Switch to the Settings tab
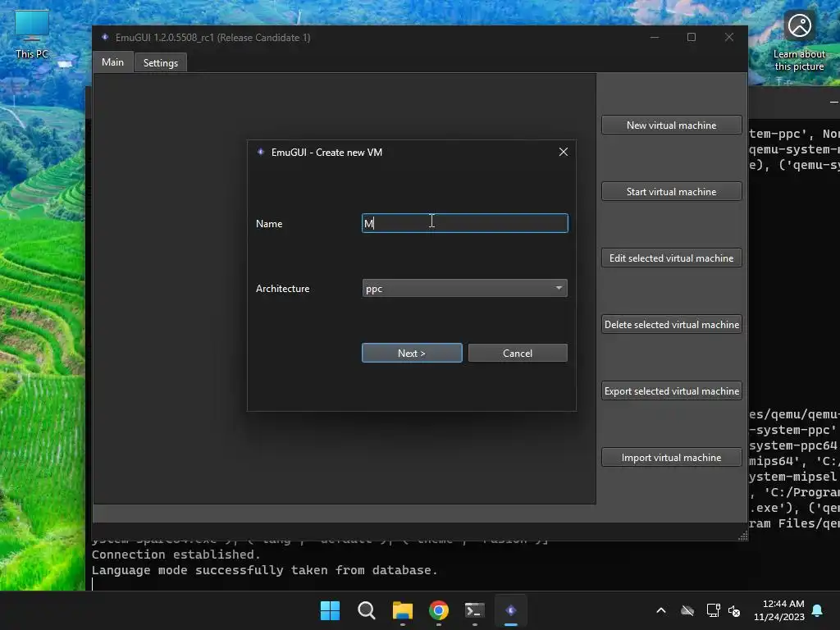Image resolution: width=840 pixels, height=630 pixels. click(x=160, y=63)
